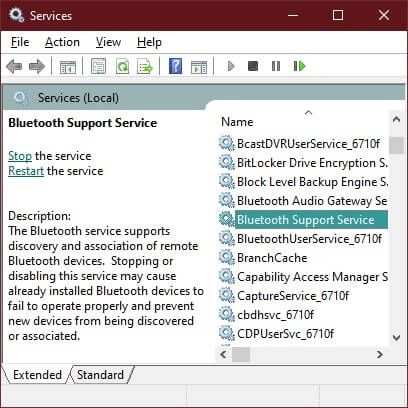Click the horizontal scrollbar thumb
408x408 pixels.
coord(241,354)
